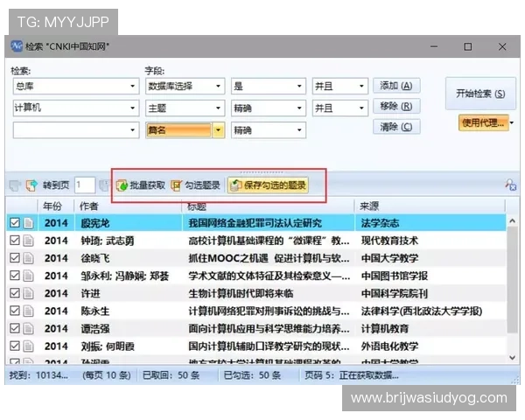Click the document icon in 殷宪龙 row
This screenshot has width=525, height=420.
(x=29, y=223)
